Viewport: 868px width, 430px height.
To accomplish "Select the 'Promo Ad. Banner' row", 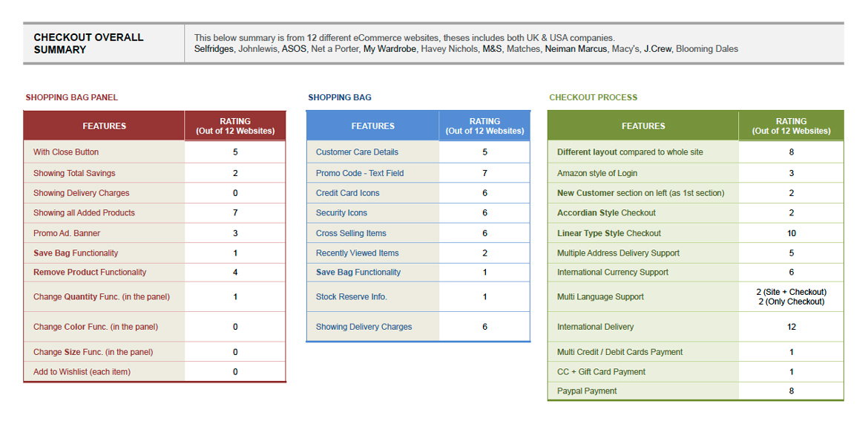I will pyautogui.click(x=154, y=233).
